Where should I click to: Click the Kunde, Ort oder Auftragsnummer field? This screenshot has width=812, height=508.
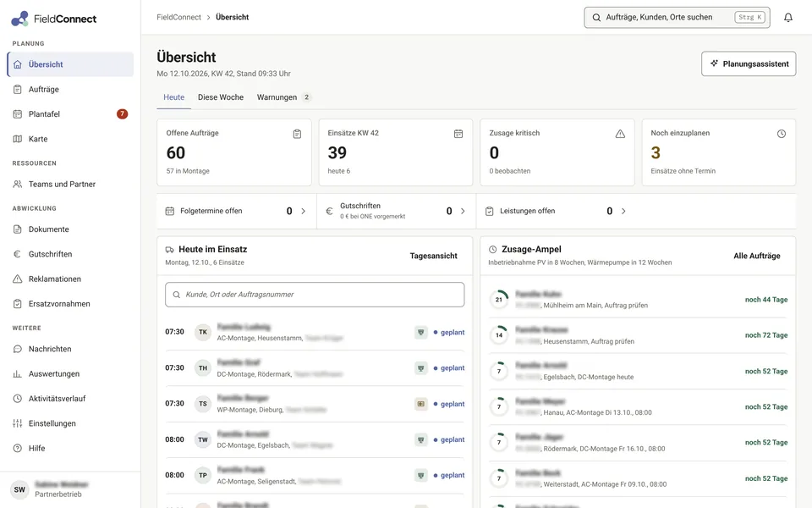coord(315,295)
